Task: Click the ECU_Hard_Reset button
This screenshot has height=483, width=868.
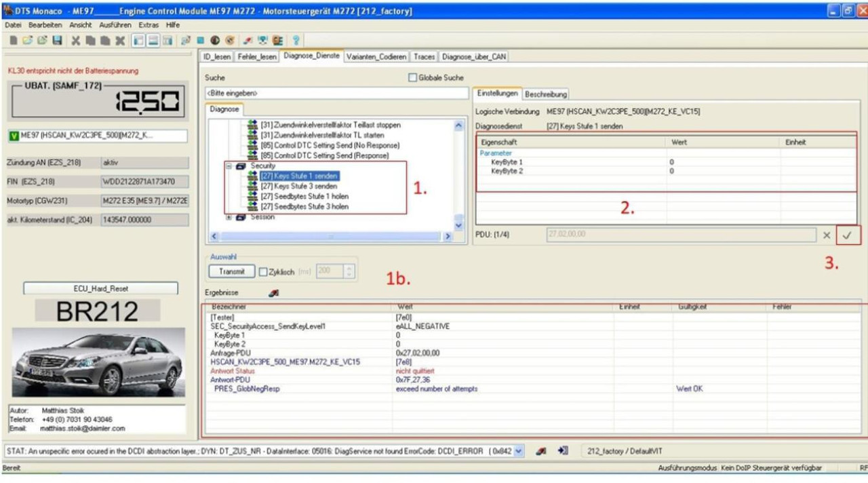Action: [x=100, y=288]
